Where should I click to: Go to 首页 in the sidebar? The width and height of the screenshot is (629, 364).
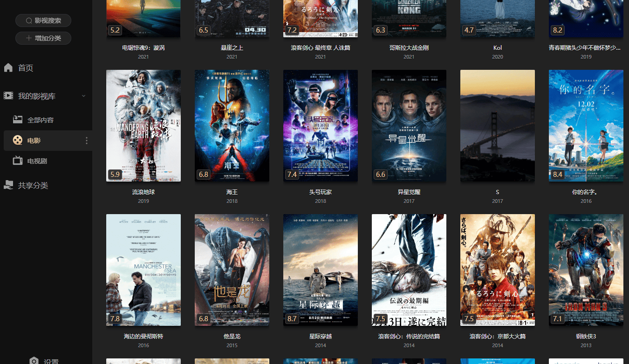[x=26, y=68]
